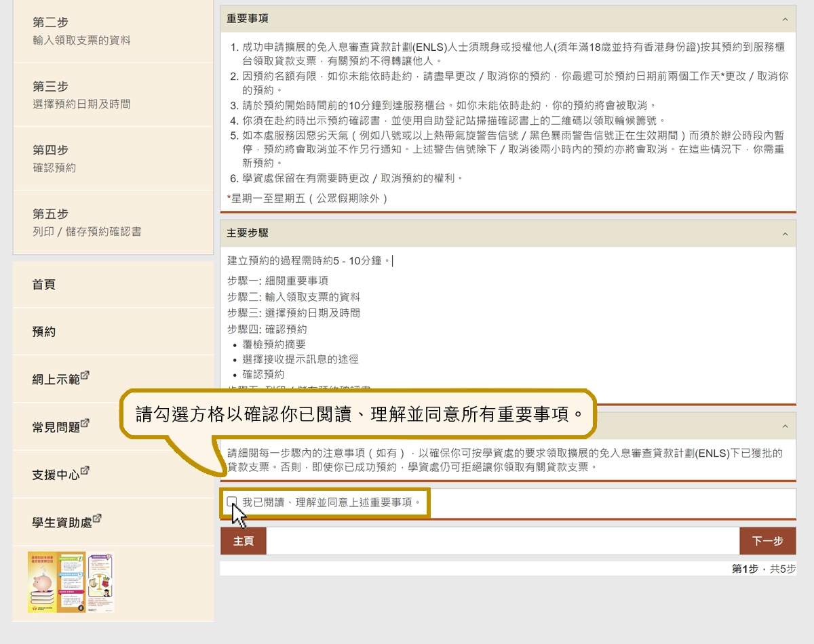The image size is (814, 644).
Task: Click external link icon beside 支援中心
Action: click(85, 471)
